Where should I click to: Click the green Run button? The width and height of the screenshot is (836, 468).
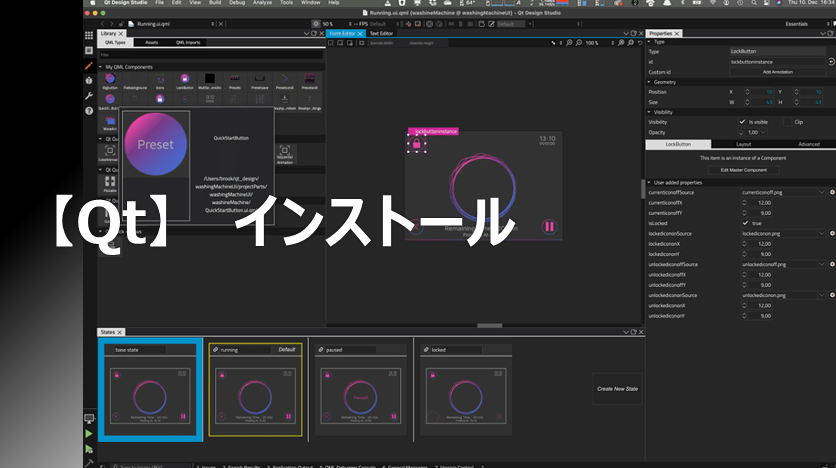[89, 434]
